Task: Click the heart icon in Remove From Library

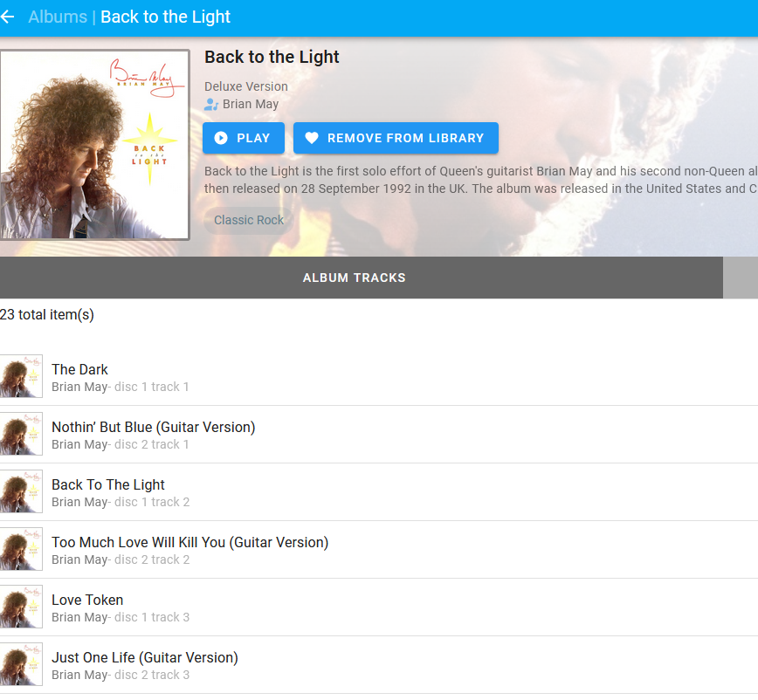Action: 314,138
